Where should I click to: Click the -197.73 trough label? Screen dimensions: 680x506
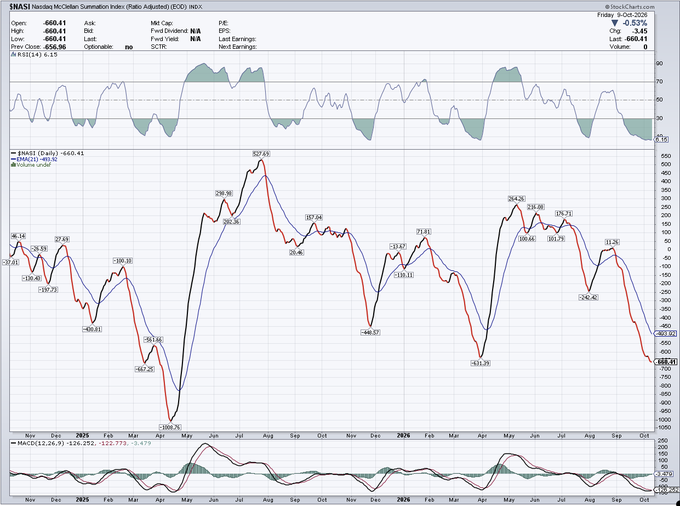point(48,289)
